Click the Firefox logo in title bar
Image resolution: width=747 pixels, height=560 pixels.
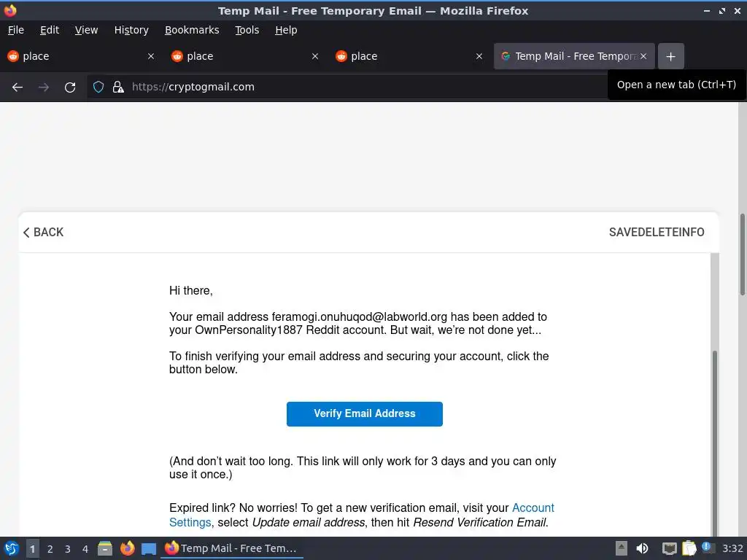[x=10, y=10]
